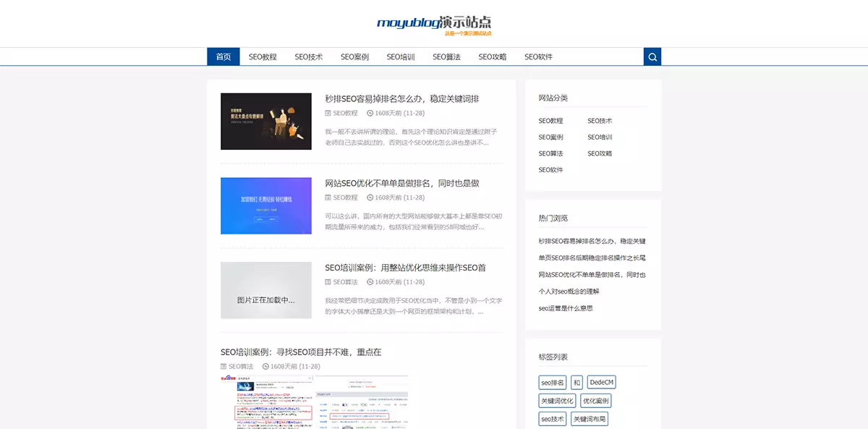Click blue gradient thumbnail of 网站SEO优化 article
This screenshot has height=429, width=868.
pyautogui.click(x=266, y=205)
